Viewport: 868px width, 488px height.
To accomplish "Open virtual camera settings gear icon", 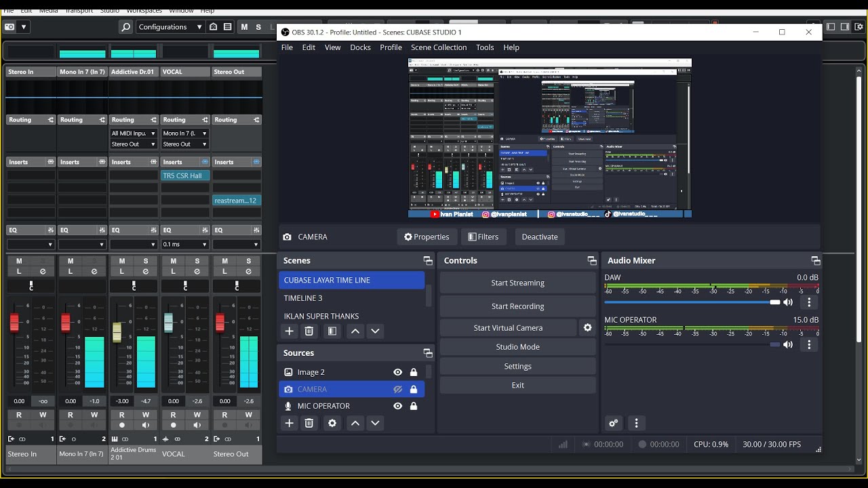I will coord(587,327).
